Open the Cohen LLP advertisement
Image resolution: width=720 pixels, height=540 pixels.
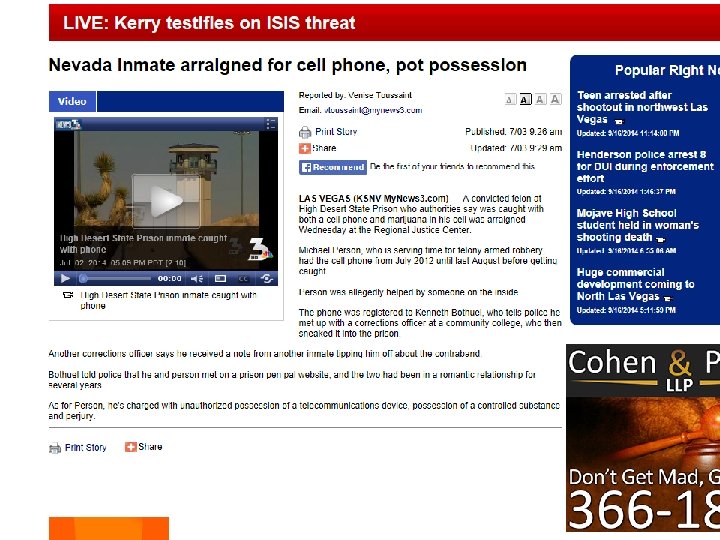tap(643, 438)
